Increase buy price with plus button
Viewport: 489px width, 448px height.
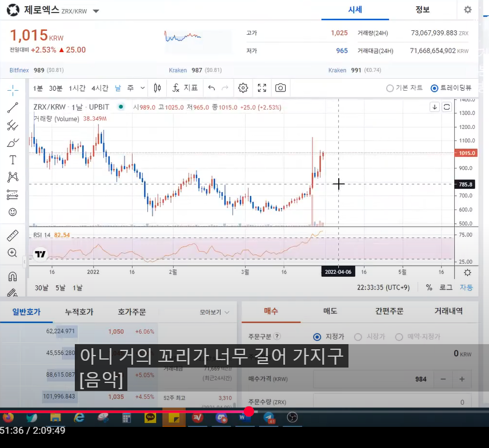pos(462,379)
